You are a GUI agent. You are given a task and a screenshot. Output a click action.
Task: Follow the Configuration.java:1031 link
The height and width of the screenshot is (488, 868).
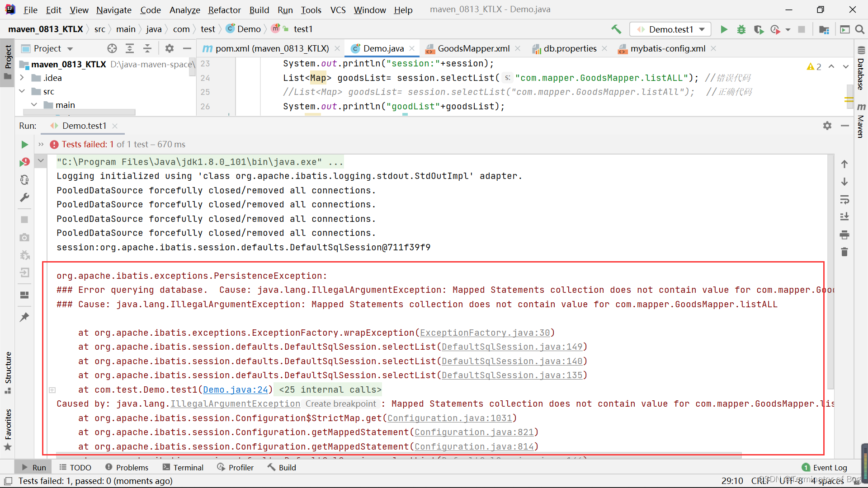coord(449,418)
